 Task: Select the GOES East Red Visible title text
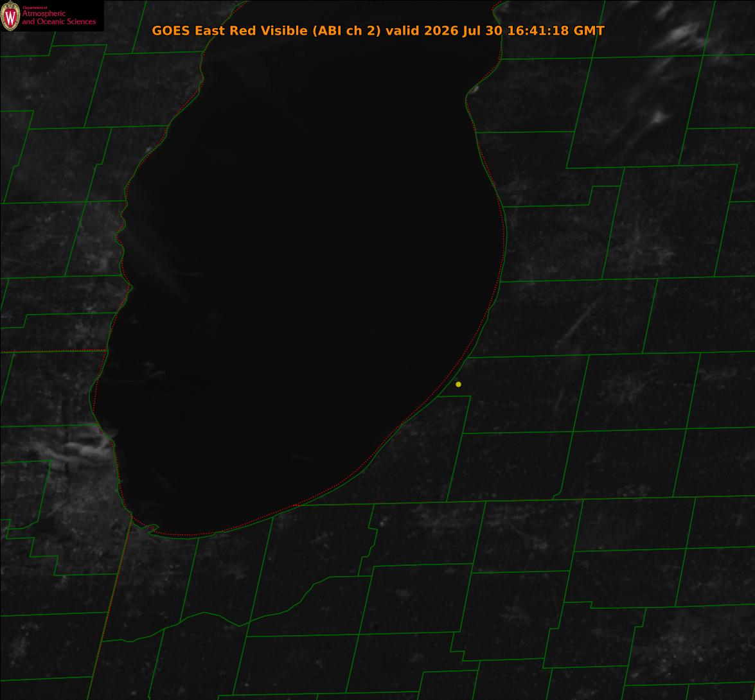(229, 30)
